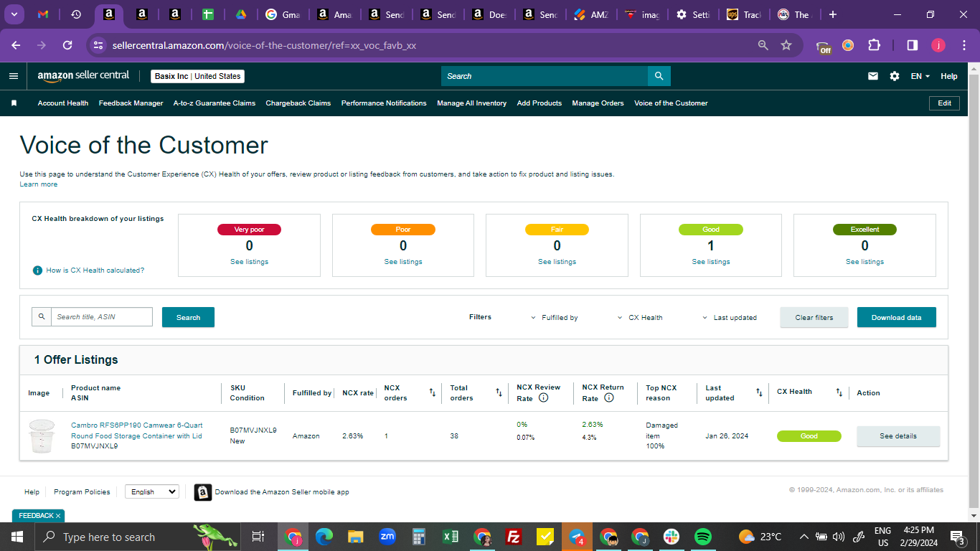Image resolution: width=980 pixels, height=551 pixels.
Task: Open a new browser tab
Action: (x=832, y=14)
